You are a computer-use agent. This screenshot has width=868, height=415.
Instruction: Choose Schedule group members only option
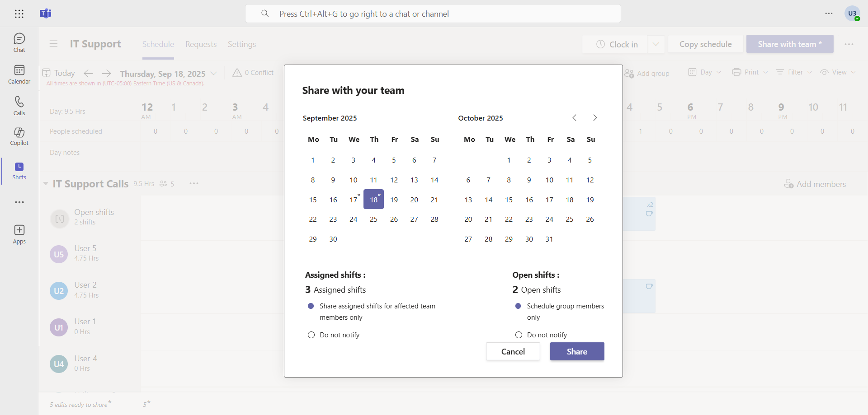(519, 306)
